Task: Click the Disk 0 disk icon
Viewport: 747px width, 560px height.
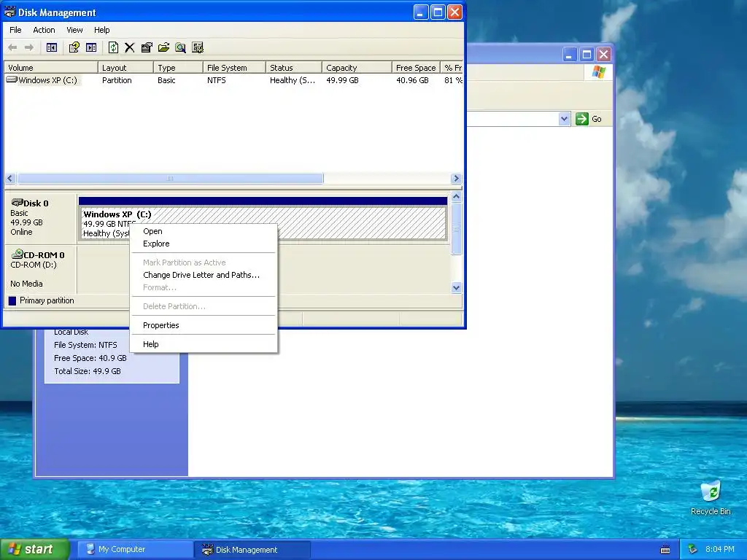Action: pos(18,203)
